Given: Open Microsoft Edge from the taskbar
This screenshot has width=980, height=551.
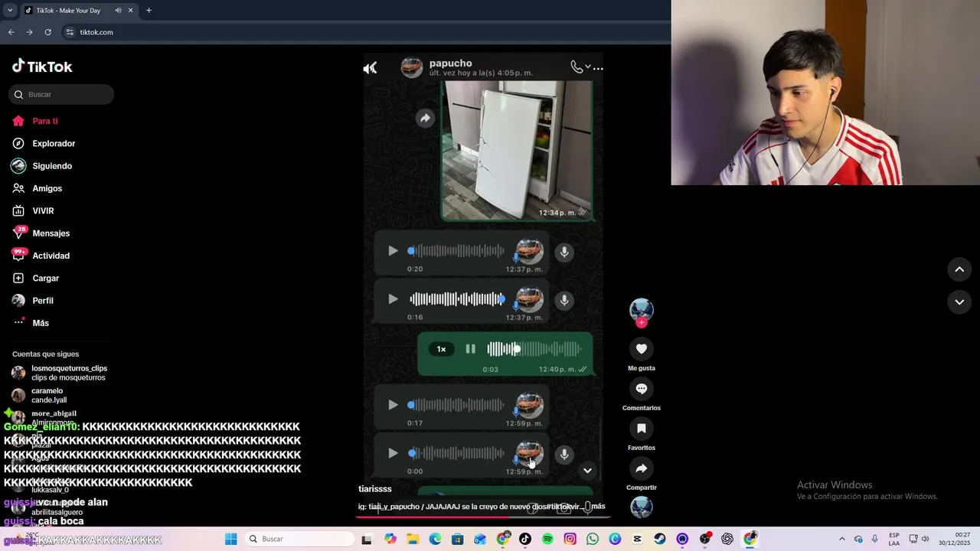Looking at the screenshot, I should click(x=435, y=539).
